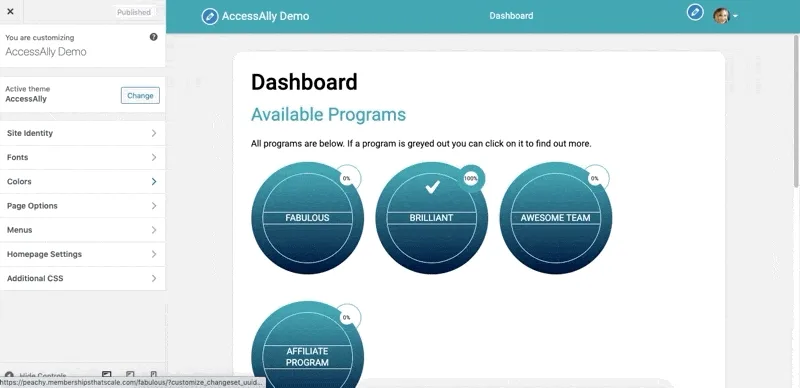This screenshot has width=800, height=388.
Task: Click the peachy.membershipsthatscale.com URL status bar
Action: pos(133,382)
